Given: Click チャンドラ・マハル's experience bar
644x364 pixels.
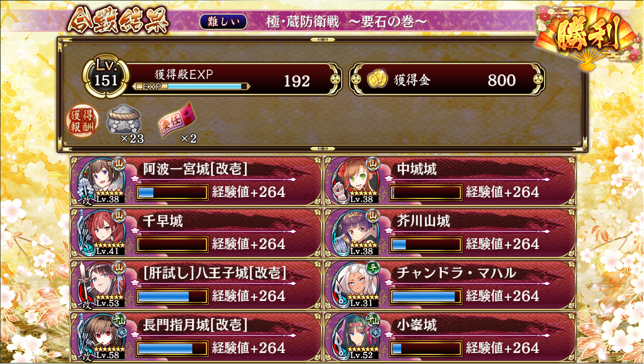Looking at the screenshot, I should coord(426,296).
